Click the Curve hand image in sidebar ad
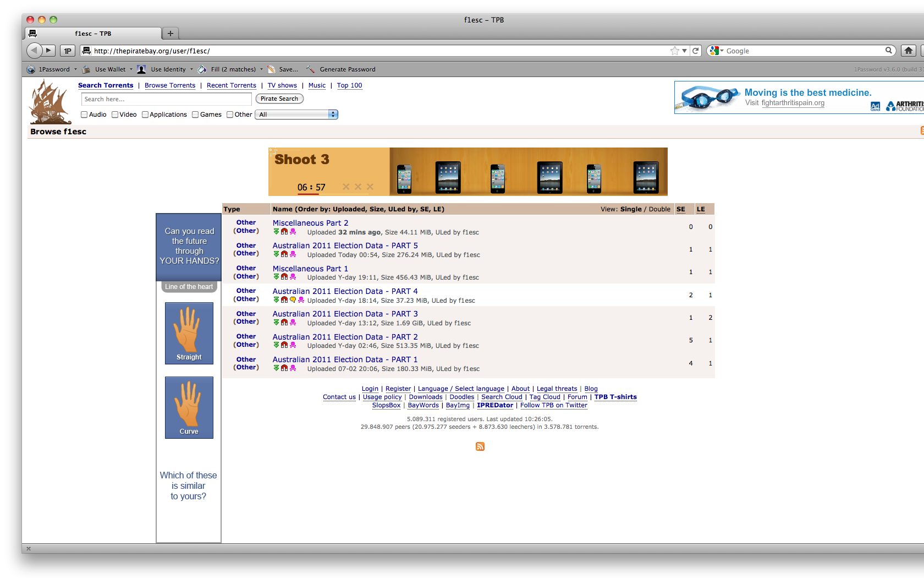This screenshot has width=924, height=578. click(189, 407)
